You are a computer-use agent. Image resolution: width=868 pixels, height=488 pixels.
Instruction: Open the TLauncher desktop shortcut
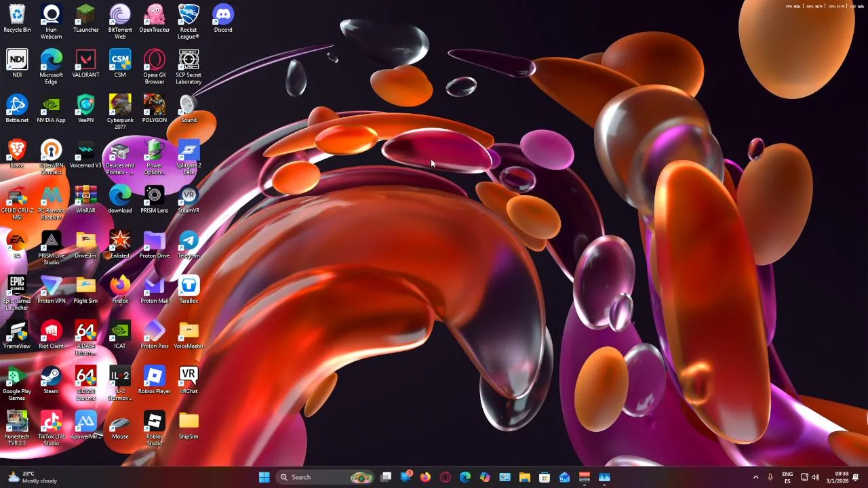[x=86, y=19]
